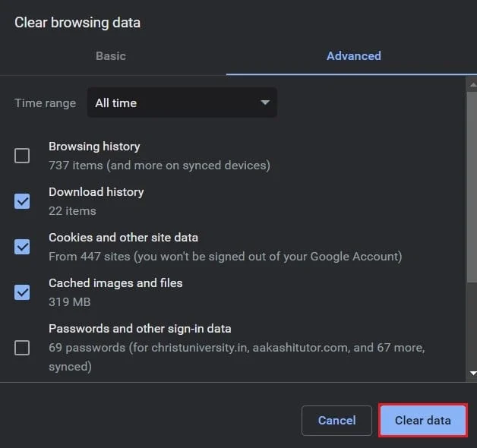
Task: Tick Passwords and other sign-in data checkbox
Action: pos(23,348)
